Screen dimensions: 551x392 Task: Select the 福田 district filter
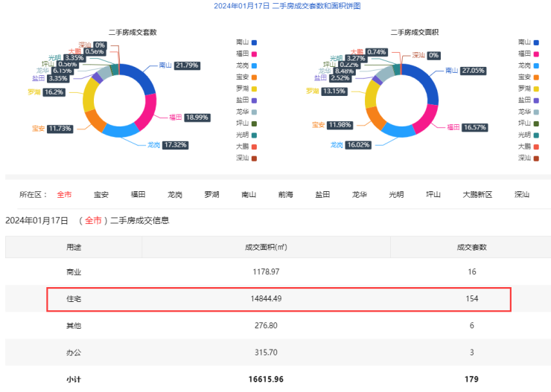pyautogui.click(x=138, y=194)
